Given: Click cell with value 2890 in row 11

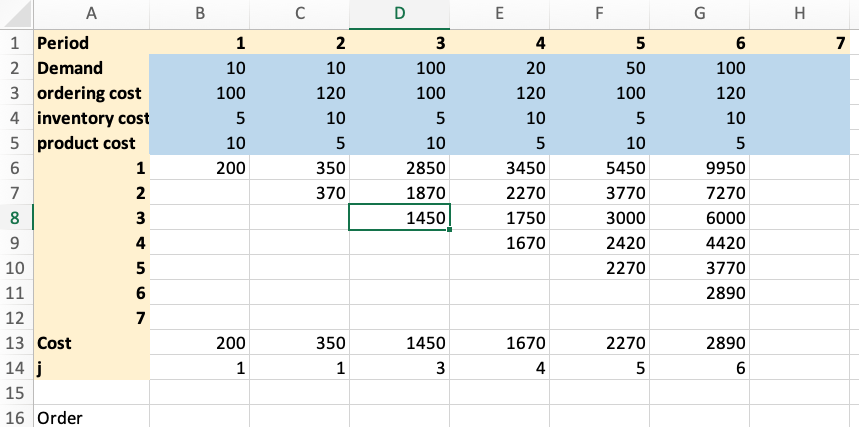Looking at the screenshot, I should point(700,293).
